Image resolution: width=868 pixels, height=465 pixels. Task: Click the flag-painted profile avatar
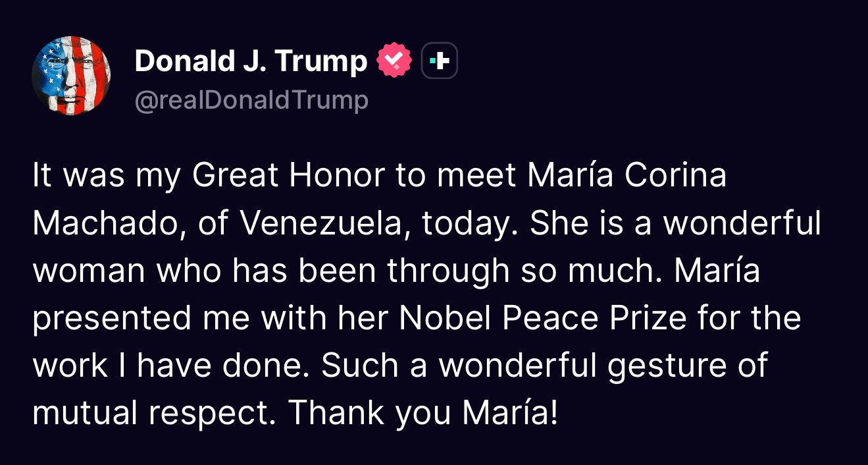[71, 76]
